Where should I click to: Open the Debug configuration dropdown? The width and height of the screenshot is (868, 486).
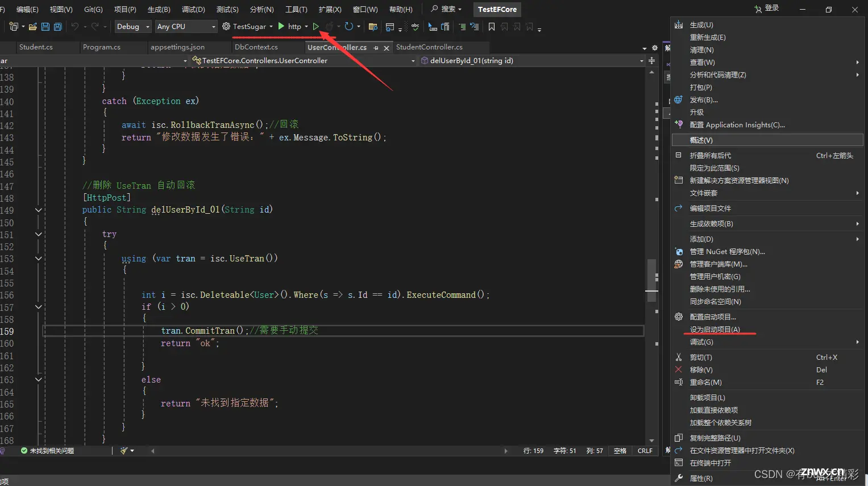pyautogui.click(x=133, y=27)
